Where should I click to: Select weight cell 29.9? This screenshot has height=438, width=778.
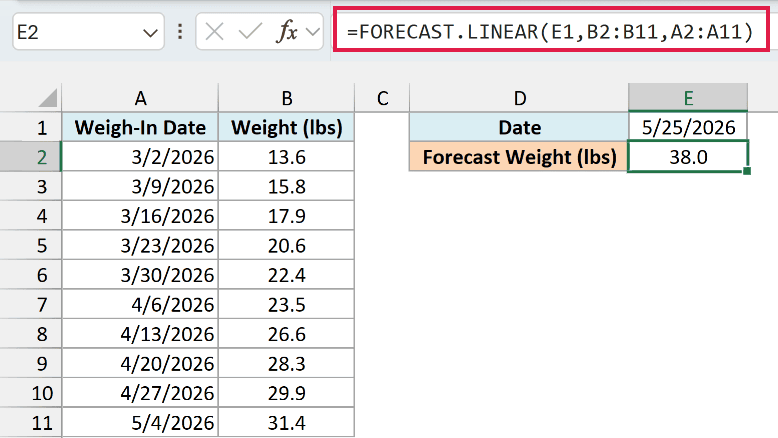[286, 393]
